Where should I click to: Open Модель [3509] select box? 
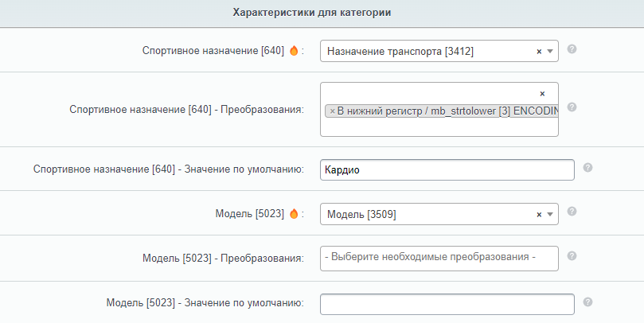pyautogui.click(x=439, y=214)
